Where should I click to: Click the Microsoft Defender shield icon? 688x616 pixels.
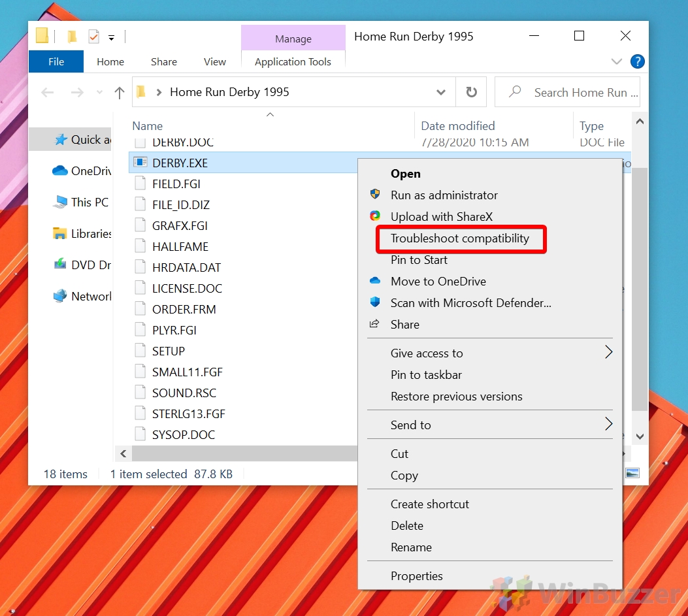click(375, 302)
